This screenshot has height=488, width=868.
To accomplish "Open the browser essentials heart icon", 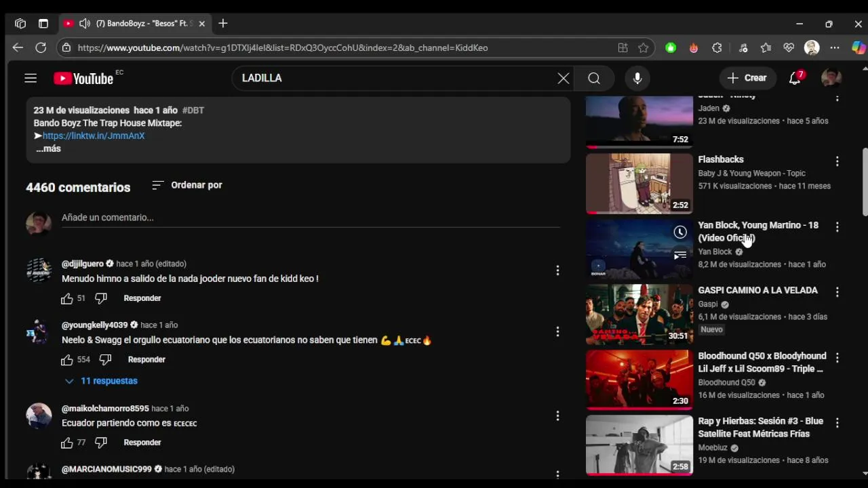I will (789, 47).
